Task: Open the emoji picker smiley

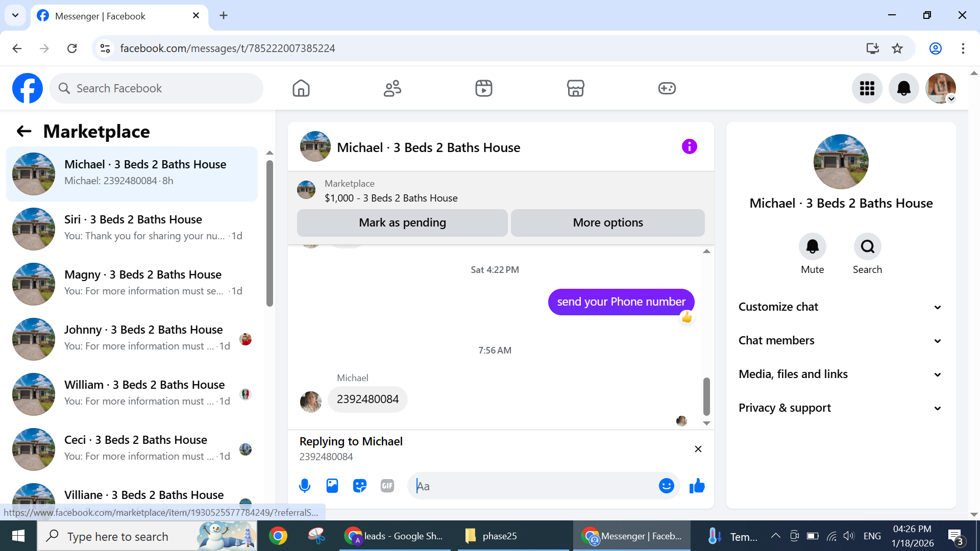Action: click(x=666, y=486)
